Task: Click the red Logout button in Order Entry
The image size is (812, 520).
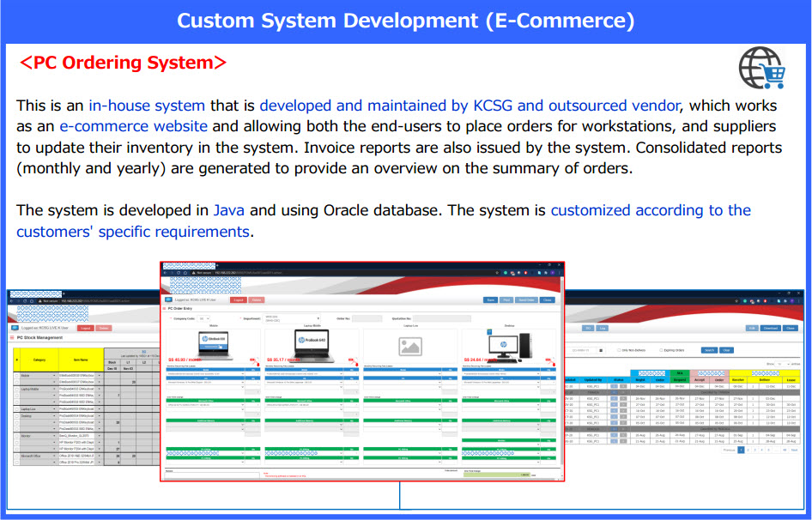Action: pos(238,300)
